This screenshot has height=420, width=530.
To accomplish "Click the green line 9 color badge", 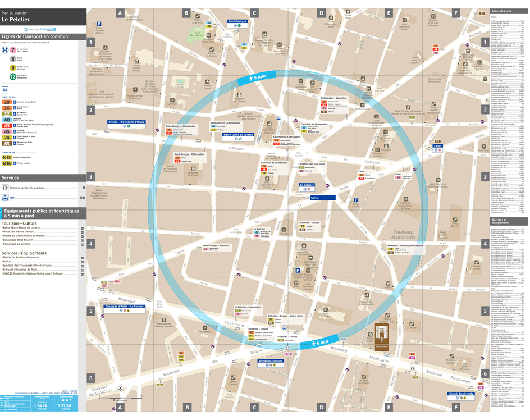I will point(12,67).
